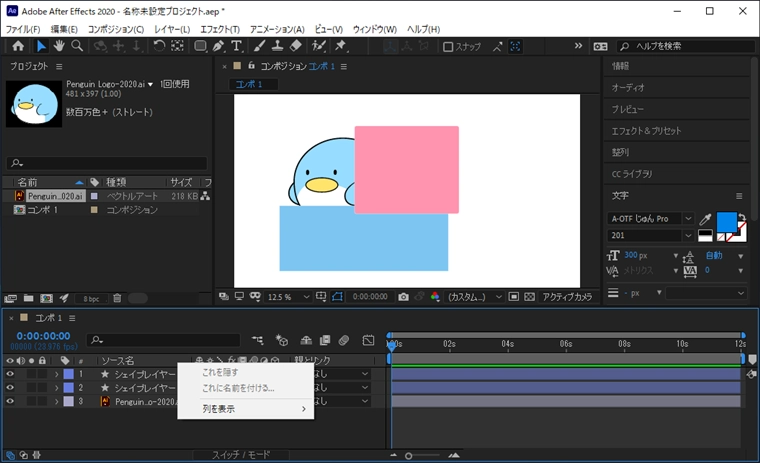Toggle transparency grid button in viewer

(530, 296)
